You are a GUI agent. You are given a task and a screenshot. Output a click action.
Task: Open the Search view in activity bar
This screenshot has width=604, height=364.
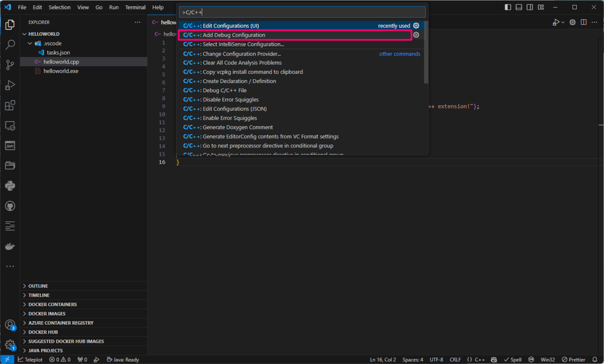pyautogui.click(x=10, y=45)
